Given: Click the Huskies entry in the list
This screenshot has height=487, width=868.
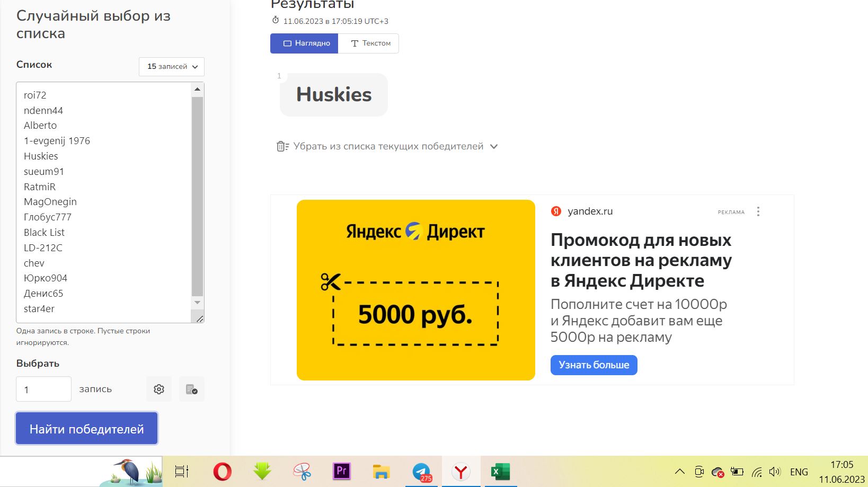Looking at the screenshot, I should (41, 156).
